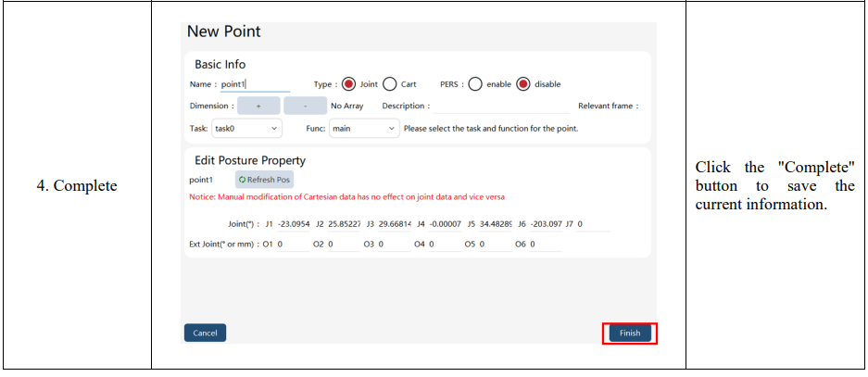868x377 pixels.
Task: Edit the J6 joint value field
Action: tap(546, 224)
